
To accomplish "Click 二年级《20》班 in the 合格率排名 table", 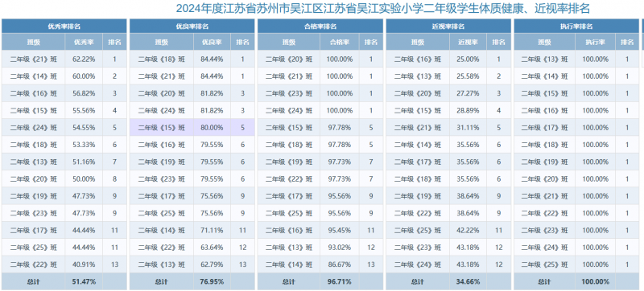I will [289, 59].
